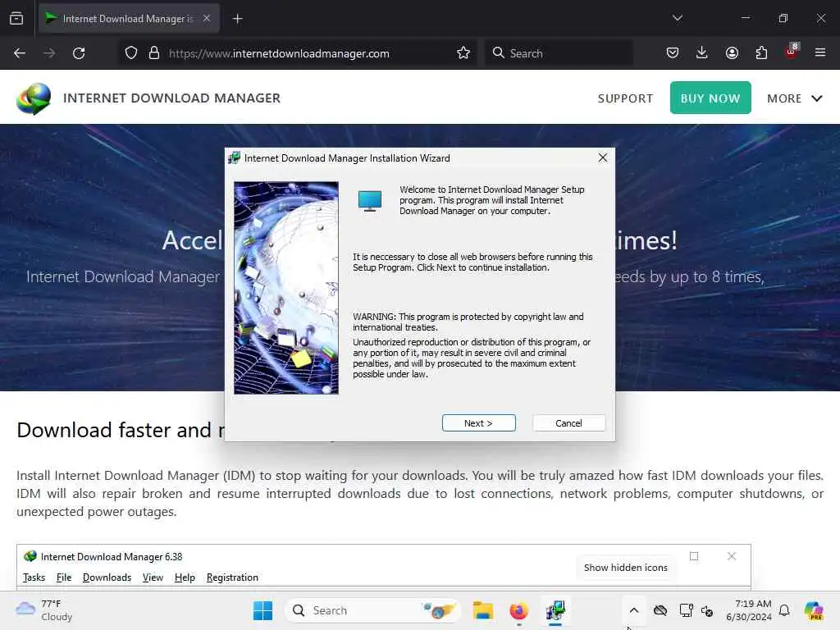Open the weather widget showing 77°F
The image size is (840, 630).
click(44, 610)
